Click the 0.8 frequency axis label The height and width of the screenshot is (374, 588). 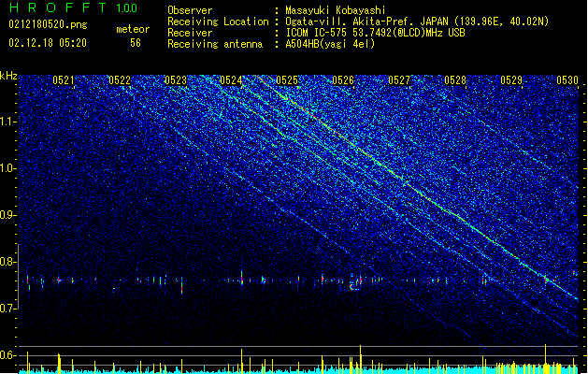(x=8, y=262)
